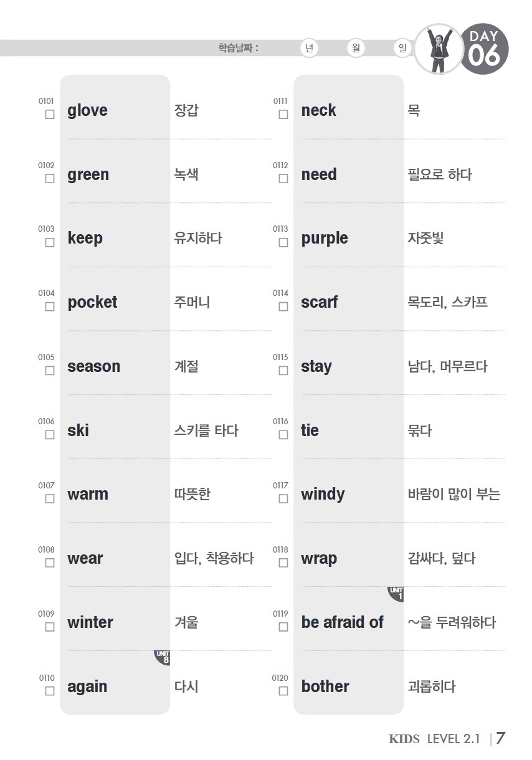The image size is (532, 760).
Task: Click the cheering person icon
Action: [439, 49]
